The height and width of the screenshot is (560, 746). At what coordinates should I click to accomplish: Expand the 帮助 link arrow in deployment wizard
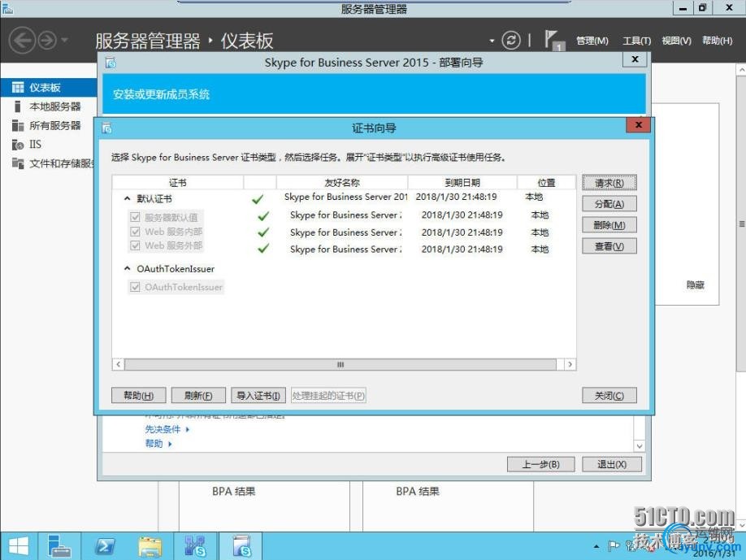170,444
